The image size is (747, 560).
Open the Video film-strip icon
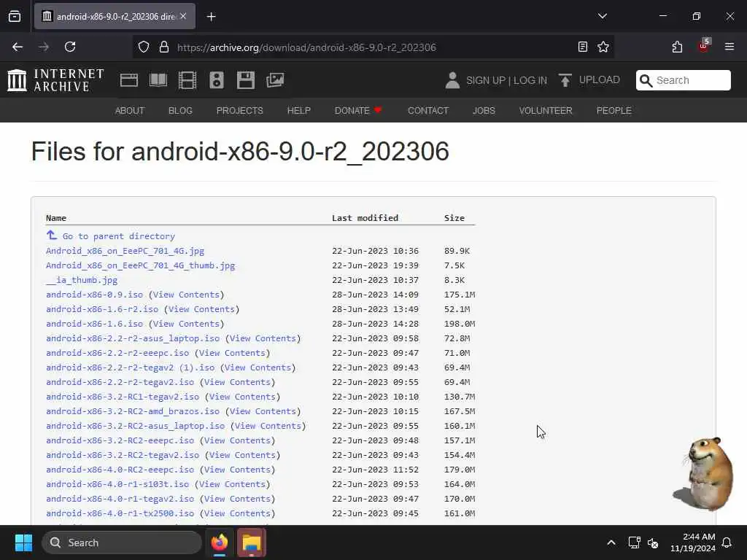[187, 80]
